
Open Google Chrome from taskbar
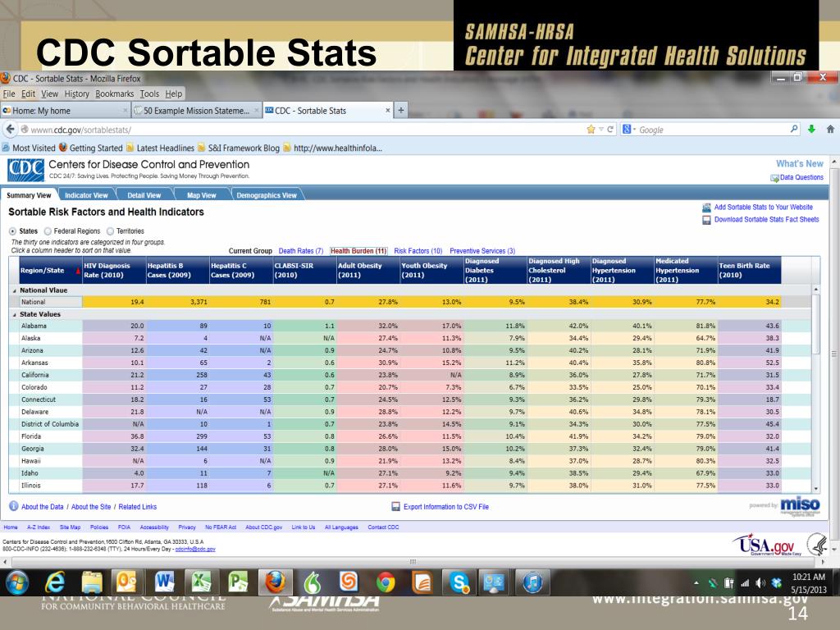pyautogui.click(x=386, y=582)
